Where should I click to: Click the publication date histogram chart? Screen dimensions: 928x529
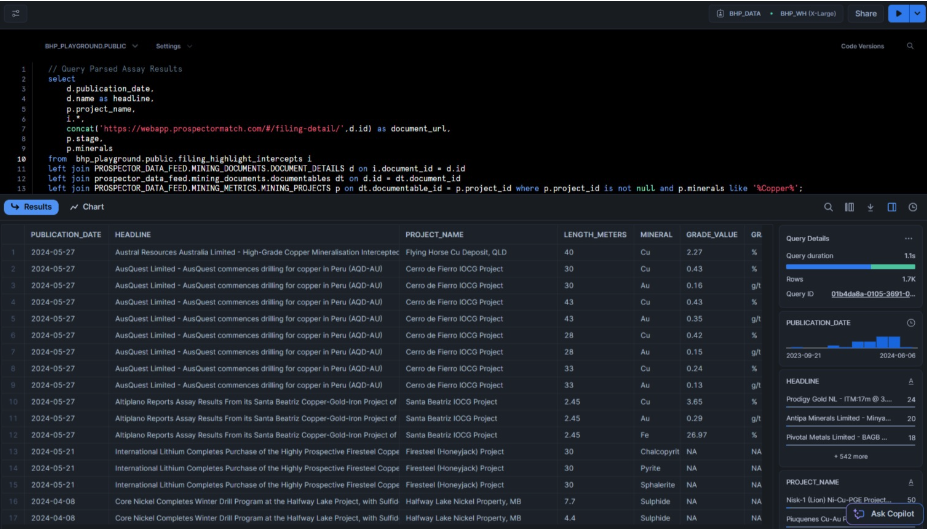[x=850, y=341]
